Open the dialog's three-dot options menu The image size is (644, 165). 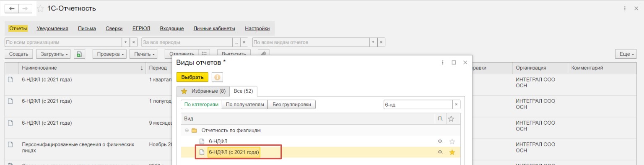(442, 62)
